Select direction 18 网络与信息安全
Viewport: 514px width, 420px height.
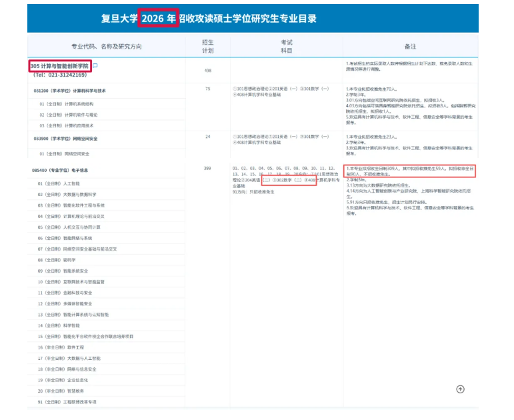pos(67,369)
